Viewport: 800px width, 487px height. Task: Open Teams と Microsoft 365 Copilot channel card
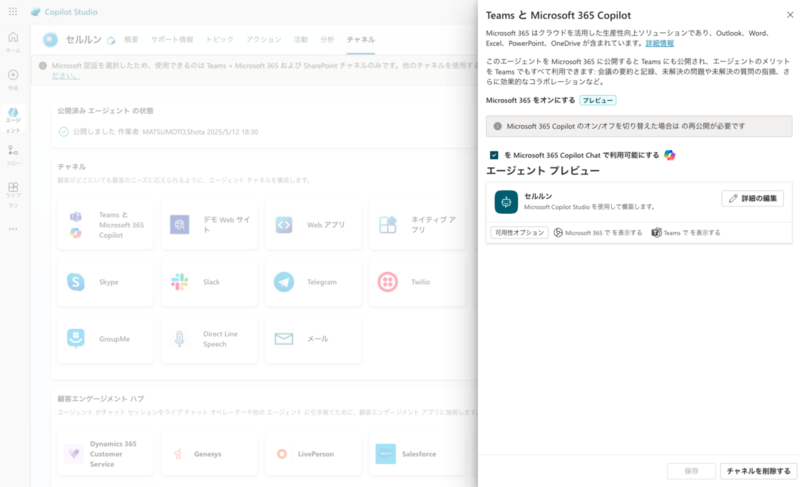click(105, 225)
